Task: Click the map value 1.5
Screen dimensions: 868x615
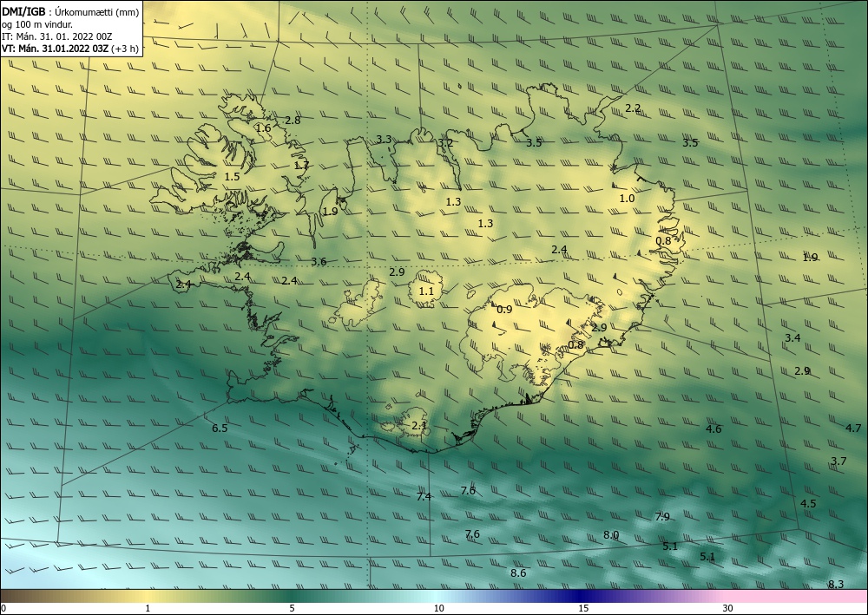Action: pyautogui.click(x=232, y=176)
